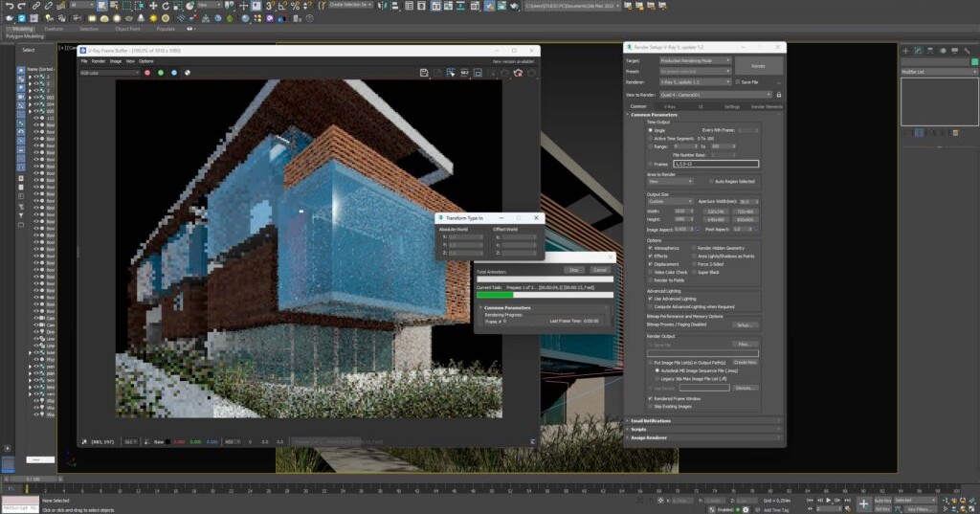The image size is (980, 514).
Task: Toggle the 3D Snaps icon
Action: (270, 6)
